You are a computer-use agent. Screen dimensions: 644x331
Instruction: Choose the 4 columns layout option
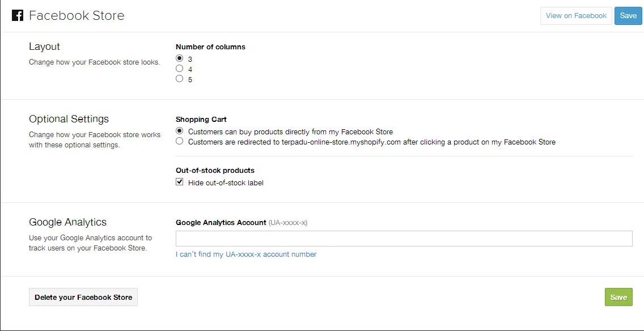tap(180, 69)
